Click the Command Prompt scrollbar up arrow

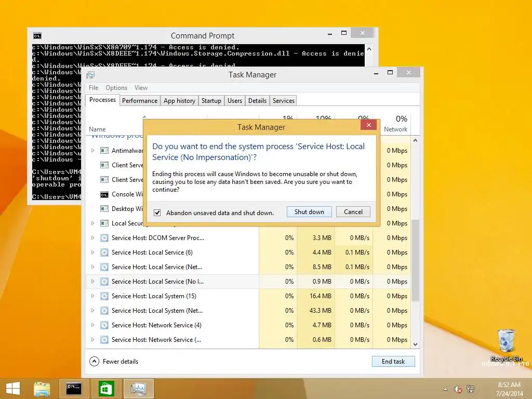point(369,49)
